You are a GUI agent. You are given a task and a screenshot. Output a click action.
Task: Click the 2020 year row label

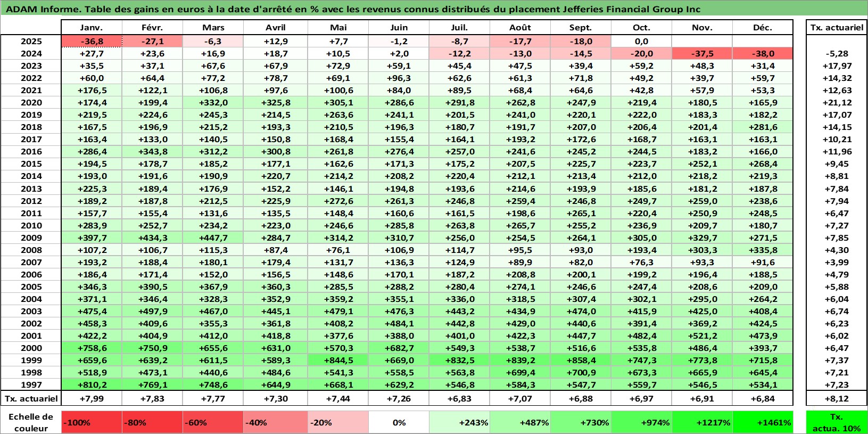[x=31, y=103]
